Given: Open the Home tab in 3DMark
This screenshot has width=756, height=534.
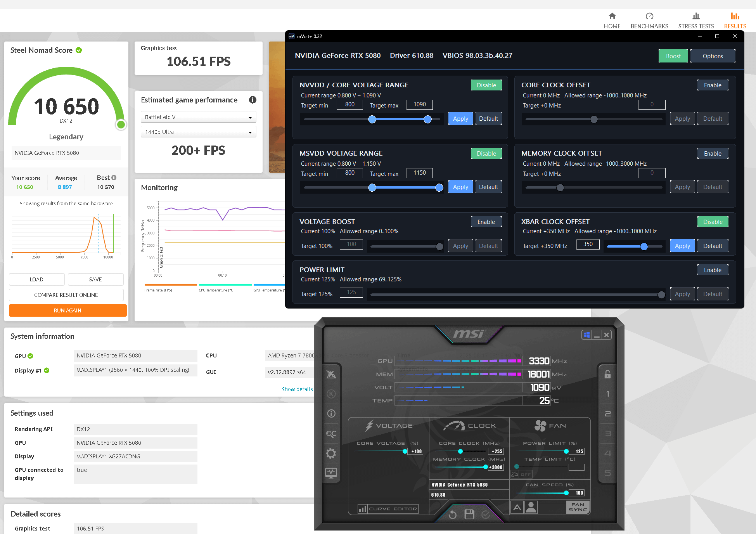Looking at the screenshot, I should click(x=612, y=21).
